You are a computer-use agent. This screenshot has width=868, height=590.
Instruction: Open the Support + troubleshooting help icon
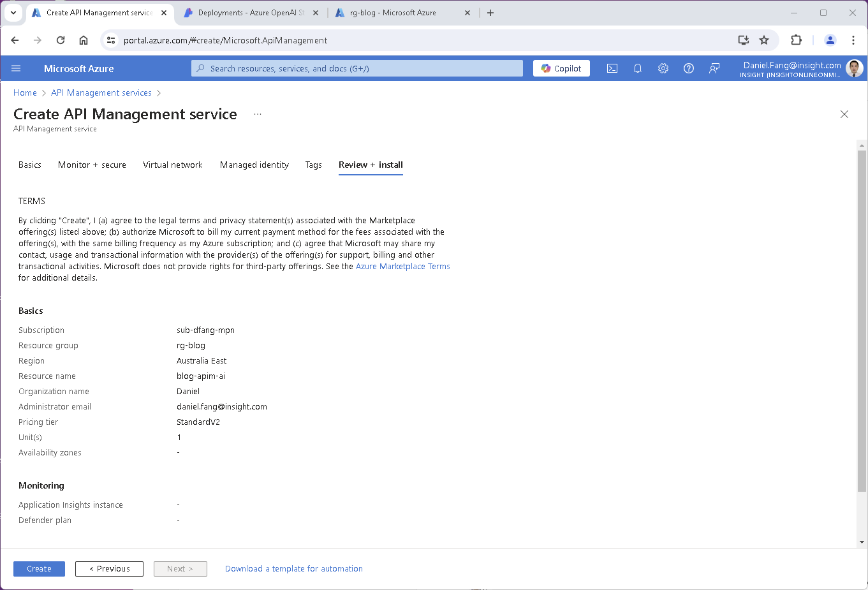689,68
